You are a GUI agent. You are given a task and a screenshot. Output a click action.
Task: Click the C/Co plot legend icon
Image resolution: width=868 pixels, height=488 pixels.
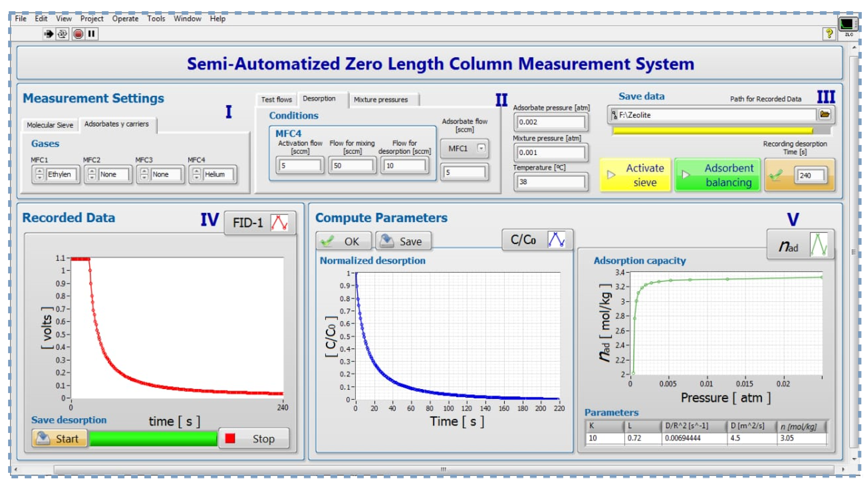(x=556, y=240)
